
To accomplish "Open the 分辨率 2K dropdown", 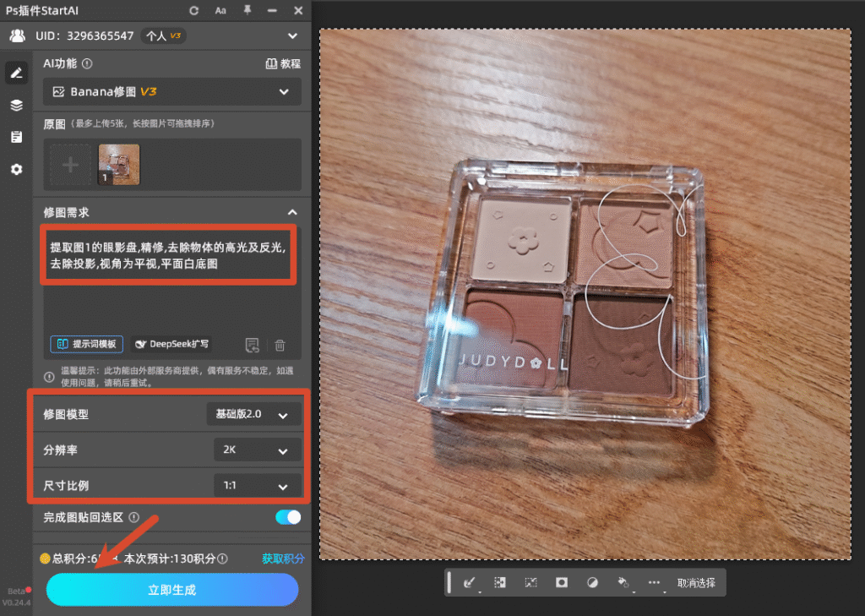I will [257, 450].
